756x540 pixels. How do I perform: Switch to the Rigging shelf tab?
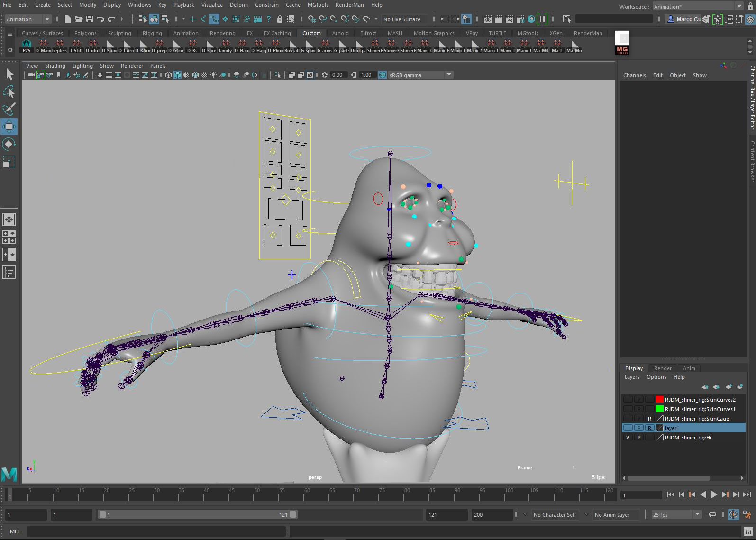pyautogui.click(x=152, y=33)
